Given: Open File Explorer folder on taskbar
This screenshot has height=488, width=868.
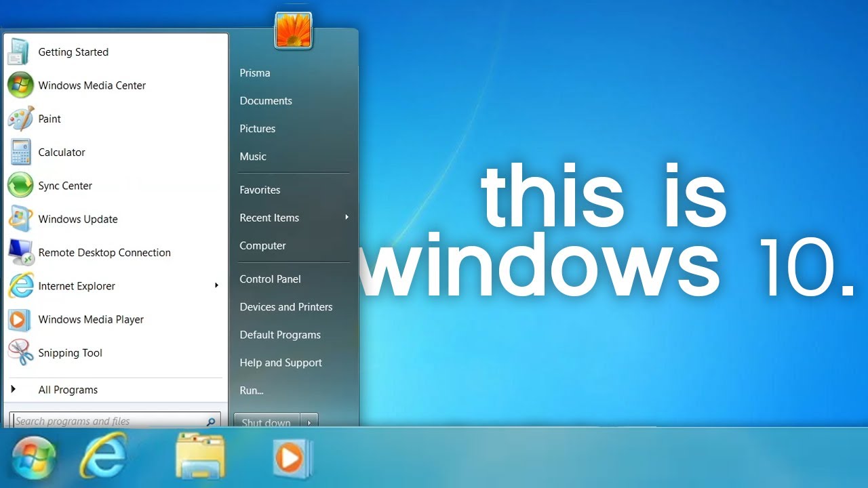Looking at the screenshot, I should [x=200, y=457].
